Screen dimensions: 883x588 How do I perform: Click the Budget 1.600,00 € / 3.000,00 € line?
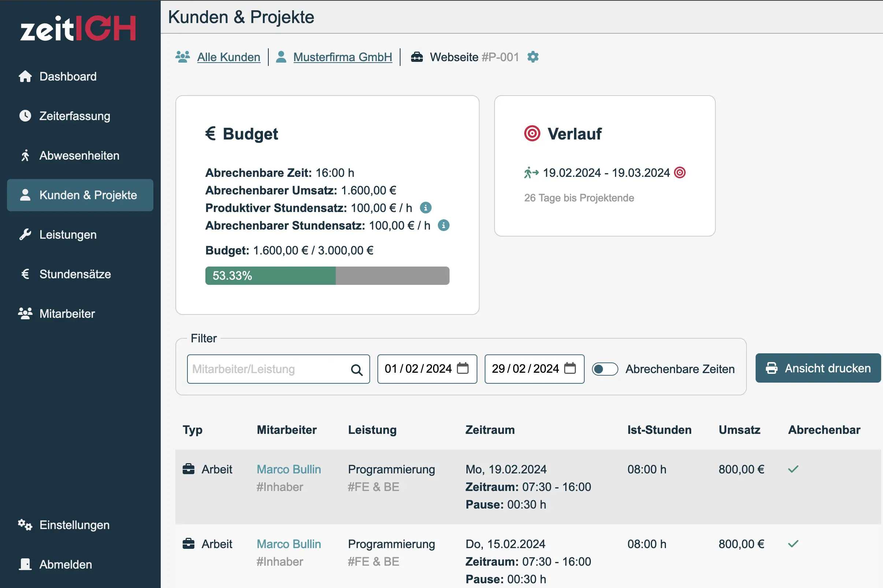[x=289, y=250]
